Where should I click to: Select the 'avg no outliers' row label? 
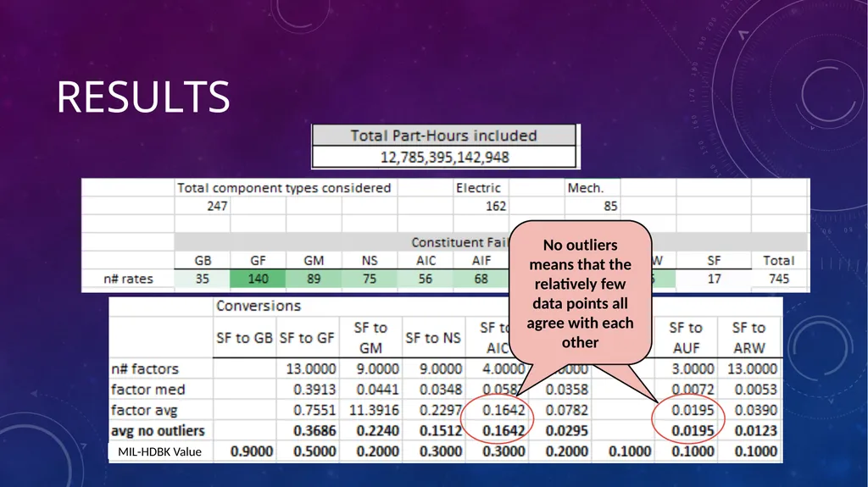click(x=158, y=431)
